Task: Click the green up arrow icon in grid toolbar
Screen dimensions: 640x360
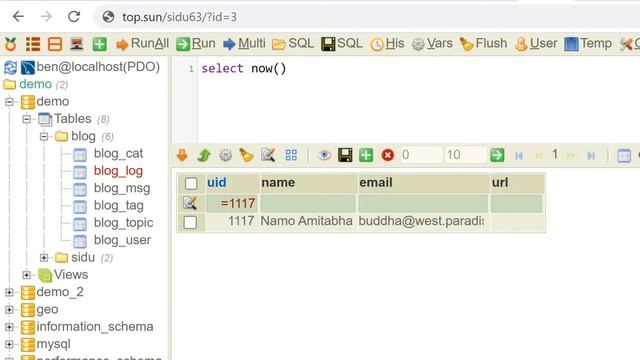Action: [x=204, y=155]
